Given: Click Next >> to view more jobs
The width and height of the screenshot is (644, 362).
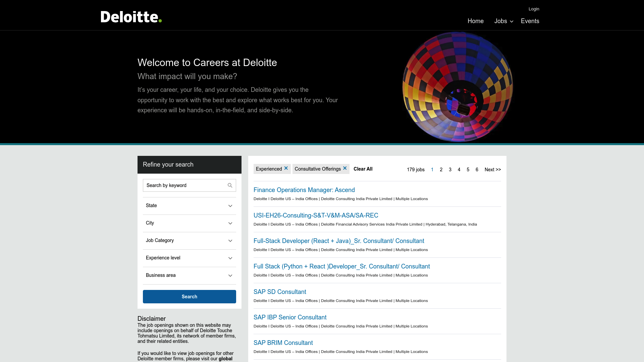Looking at the screenshot, I should (492, 170).
